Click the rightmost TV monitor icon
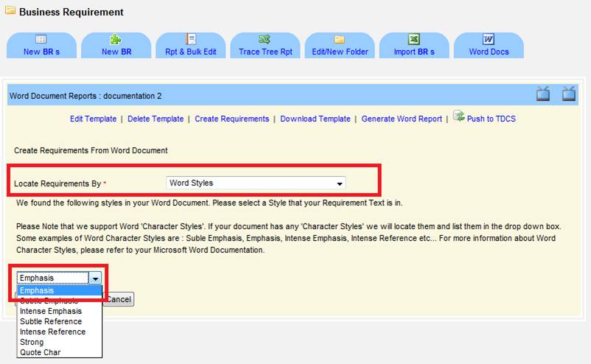This screenshot has width=591, height=364. pyautogui.click(x=569, y=94)
